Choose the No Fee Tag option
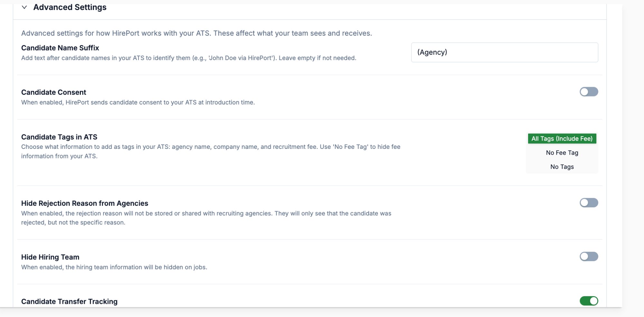Screen dimensions: 644x317 click(x=562, y=153)
